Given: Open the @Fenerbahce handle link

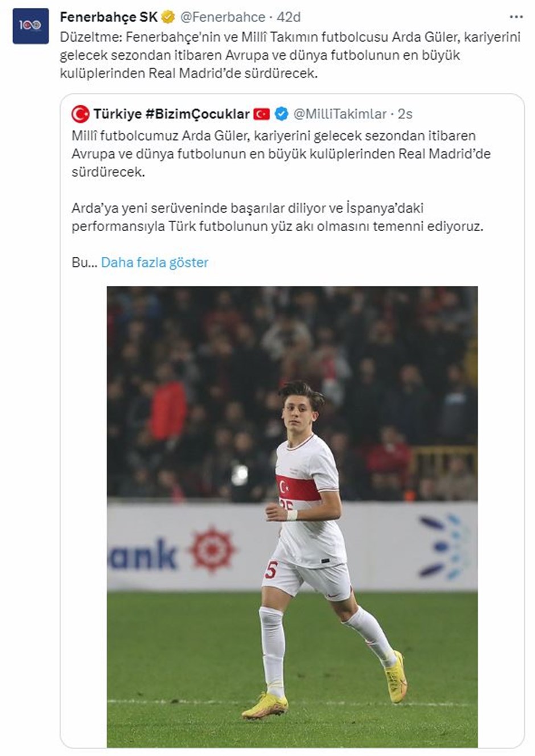Looking at the screenshot, I should pos(223,18).
